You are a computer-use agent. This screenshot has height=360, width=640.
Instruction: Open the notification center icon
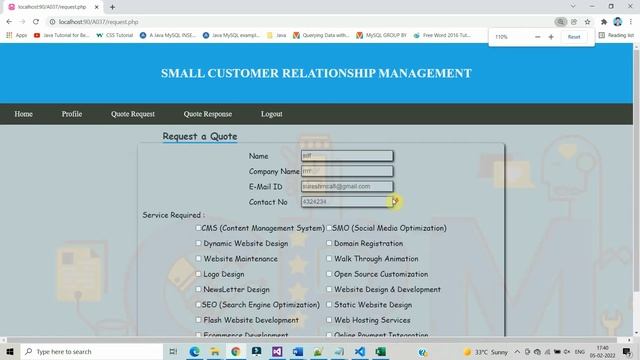(x=627, y=351)
